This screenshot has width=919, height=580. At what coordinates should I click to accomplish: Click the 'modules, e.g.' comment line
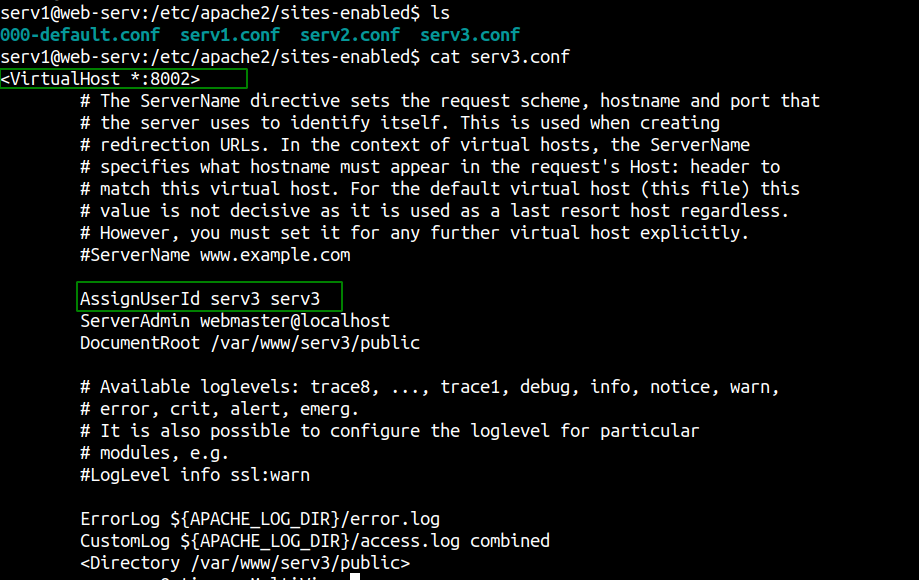tap(154, 453)
